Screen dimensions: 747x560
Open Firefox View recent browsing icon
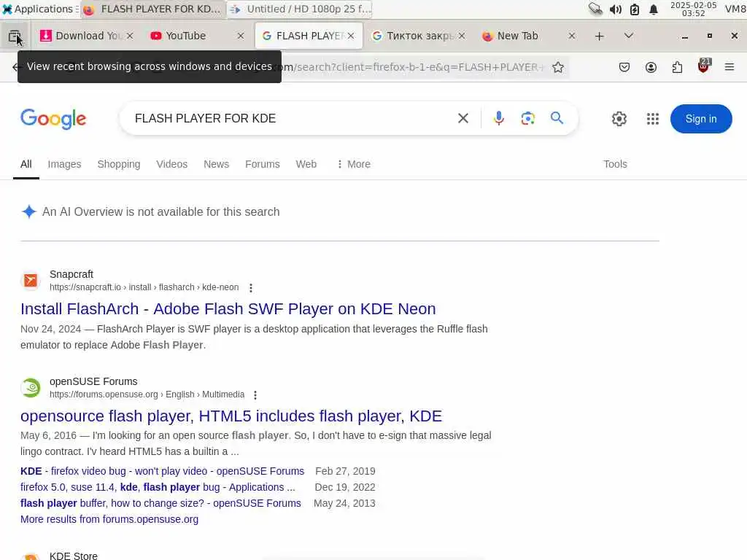pyautogui.click(x=15, y=36)
